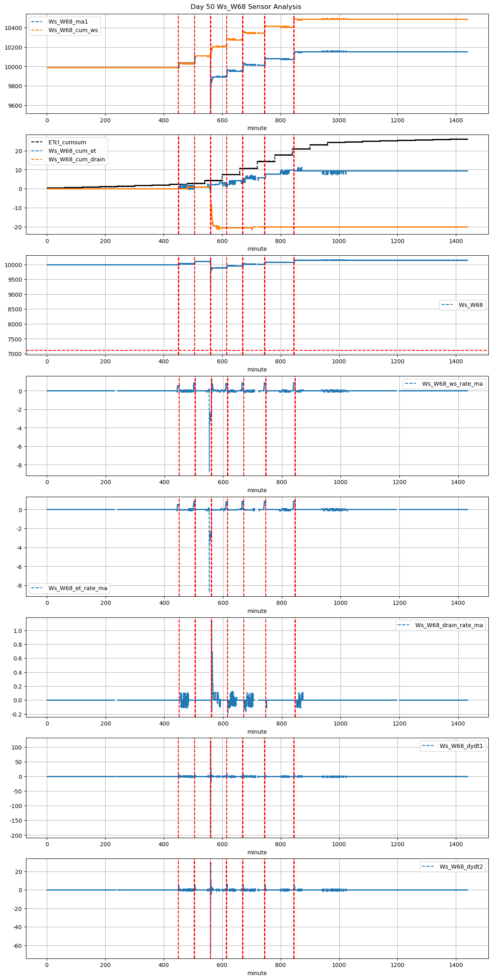Click the chart title Day 50 Ws_W68 Sensor Analysis
The image size is (492, 980).
coord(246,7)
